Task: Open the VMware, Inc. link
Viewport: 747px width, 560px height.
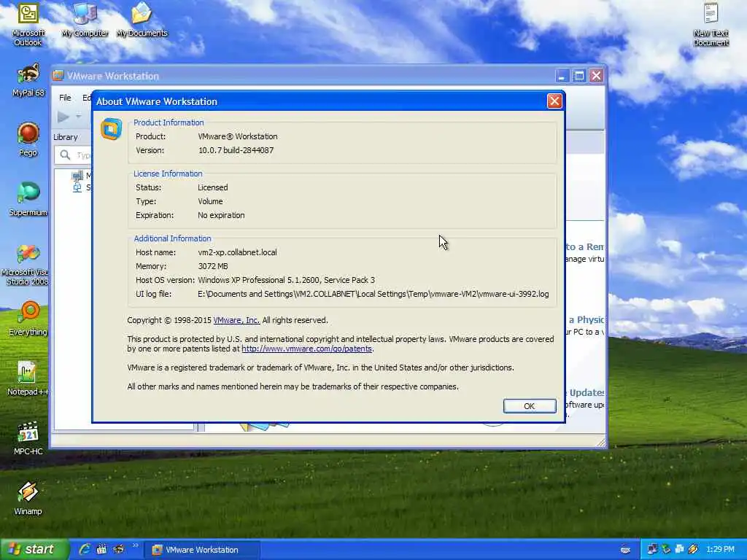Action: coord(236,320)
